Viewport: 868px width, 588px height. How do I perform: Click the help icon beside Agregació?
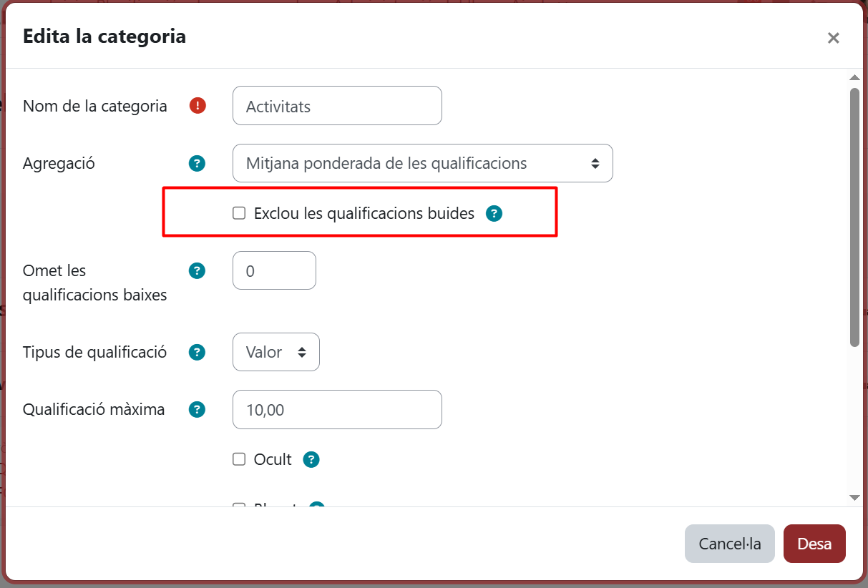pos(197,163)
